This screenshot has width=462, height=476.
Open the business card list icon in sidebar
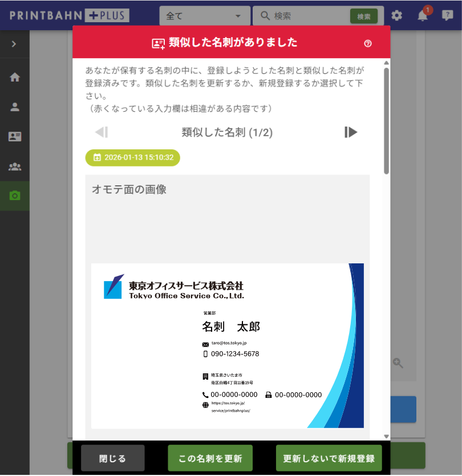point(14,136)
